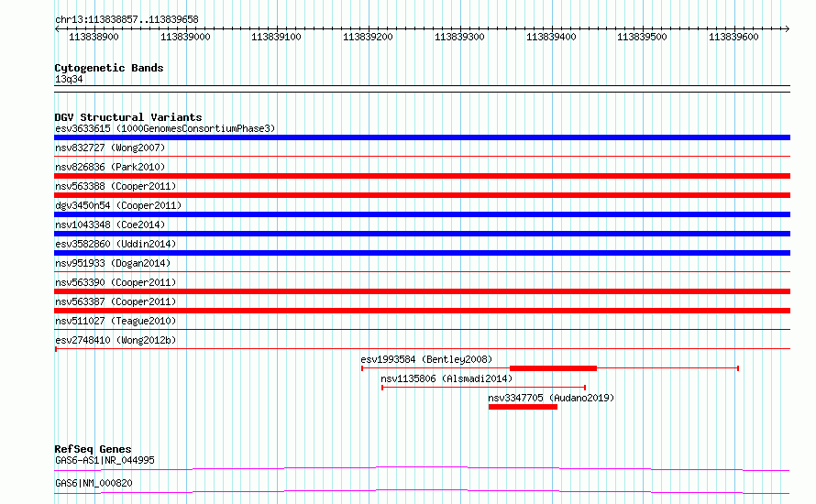This screenshot has height=504, width=816.
Task: Click the thin red span of nsv1135806
Action: tap(483, 388)
